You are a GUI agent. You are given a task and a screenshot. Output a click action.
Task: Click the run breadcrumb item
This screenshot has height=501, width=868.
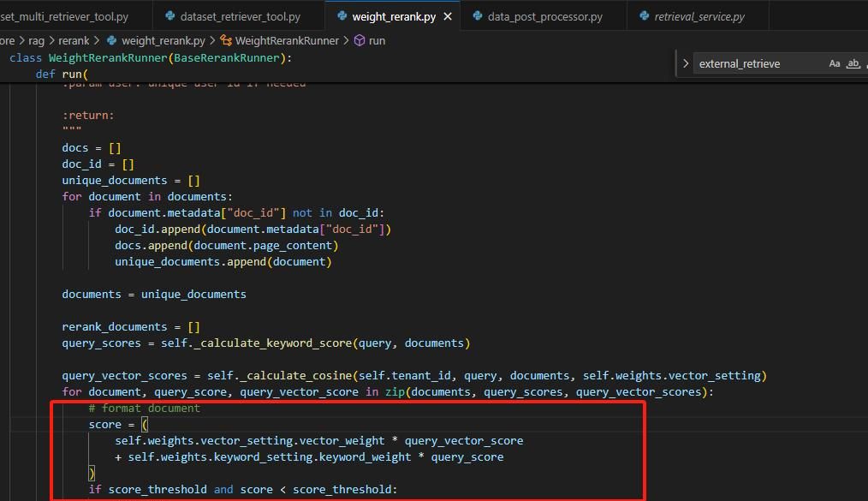(377, 40)
